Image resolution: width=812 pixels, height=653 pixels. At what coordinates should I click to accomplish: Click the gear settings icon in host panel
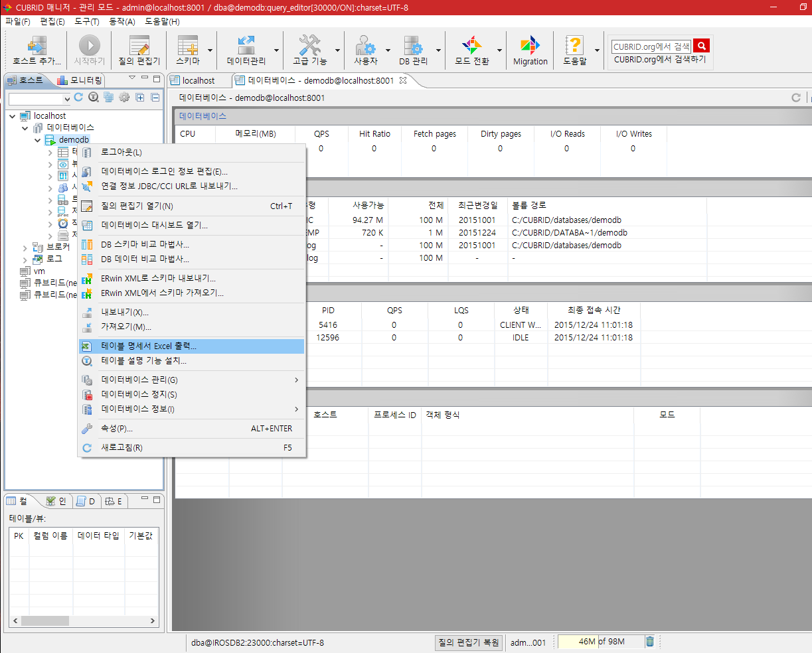(124, 98)
